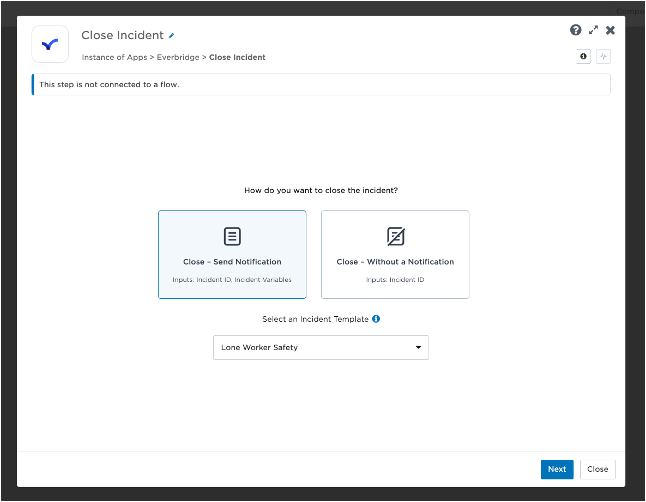
Task: Click info icon beside Incident Template
Action: pyautogui.click(x=376, y=319)
